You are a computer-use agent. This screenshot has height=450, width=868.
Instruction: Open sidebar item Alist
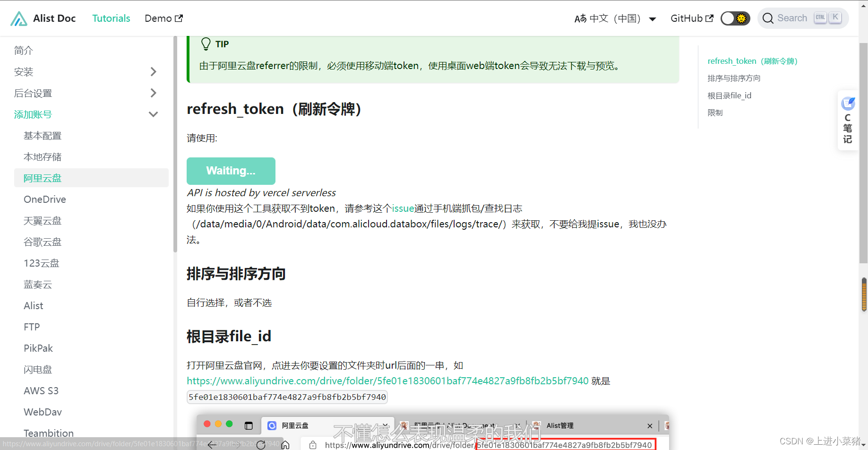point(34,306)
